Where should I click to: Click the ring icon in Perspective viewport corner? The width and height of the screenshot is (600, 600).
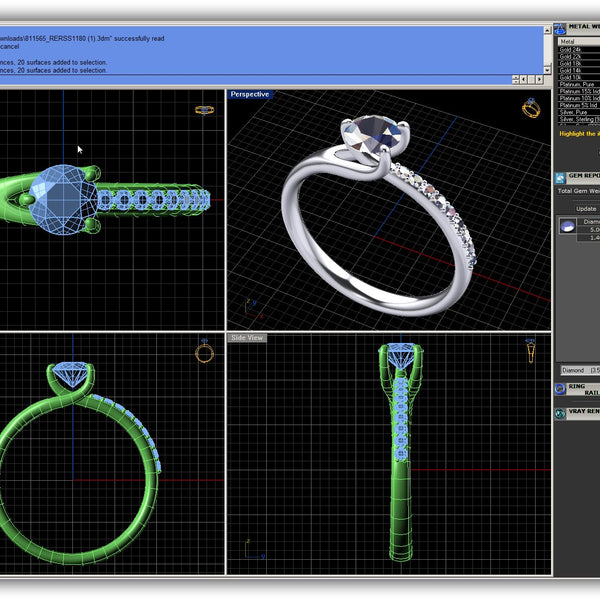tap(532, 108)
